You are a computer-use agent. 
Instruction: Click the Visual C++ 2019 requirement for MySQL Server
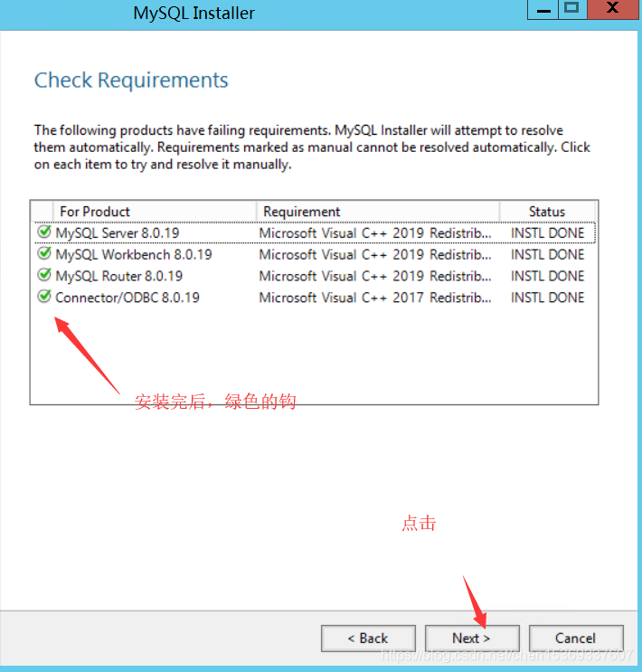point(375,233)
